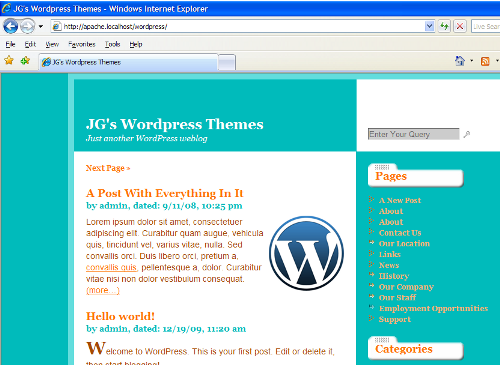Click the Categories sidebar heading
500x365 pixels.
point(404,349)
